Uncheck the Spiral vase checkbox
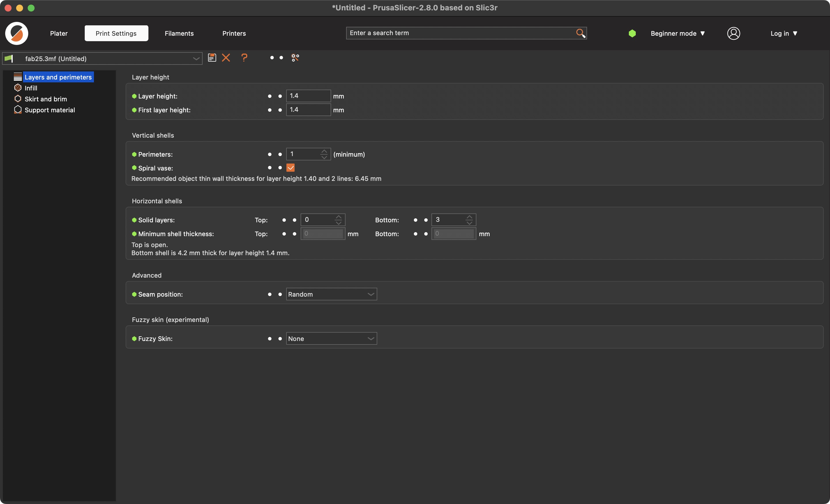Viewport: 830px width, 504px height. pos(290,168)
